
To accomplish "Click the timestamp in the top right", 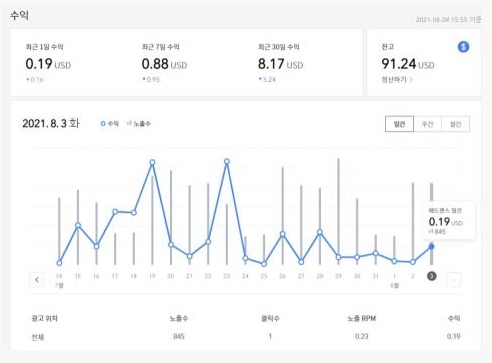I will coord(448,20).
